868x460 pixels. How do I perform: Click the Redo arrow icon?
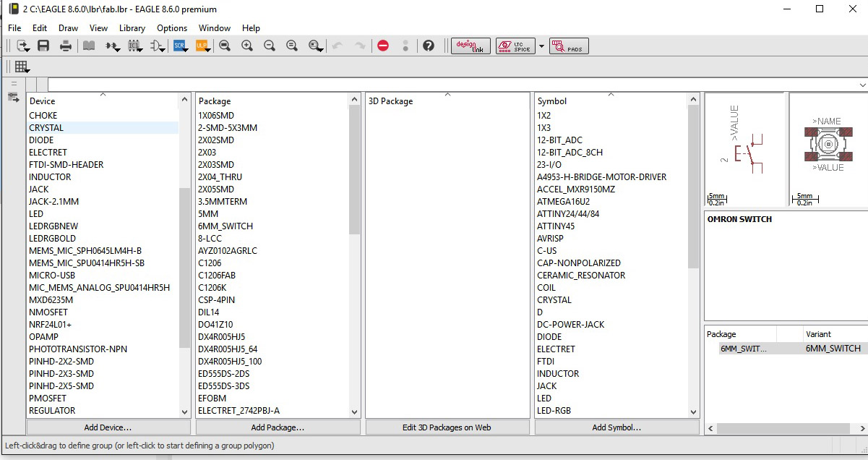(x=359, y=46)
